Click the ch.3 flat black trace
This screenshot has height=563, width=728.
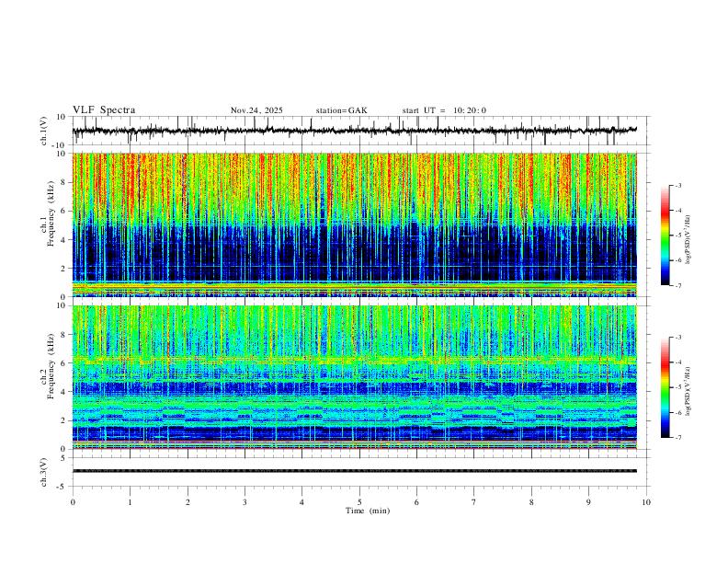[x=355, y=471]
